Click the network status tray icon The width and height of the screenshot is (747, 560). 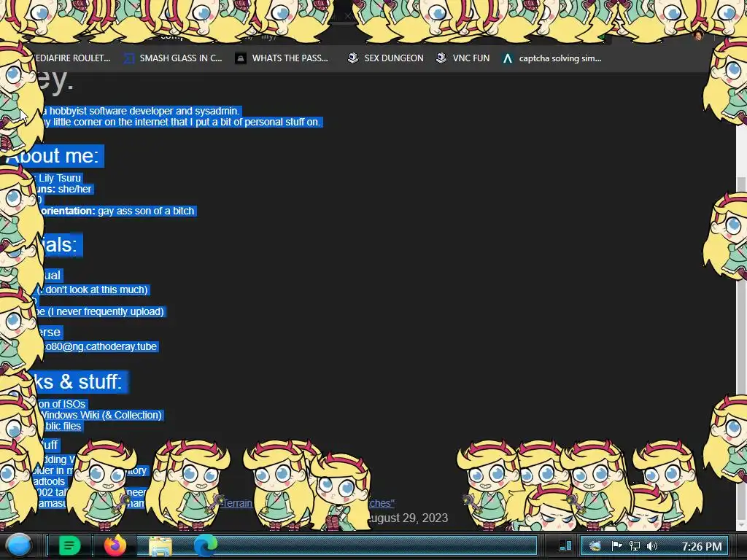635,545
